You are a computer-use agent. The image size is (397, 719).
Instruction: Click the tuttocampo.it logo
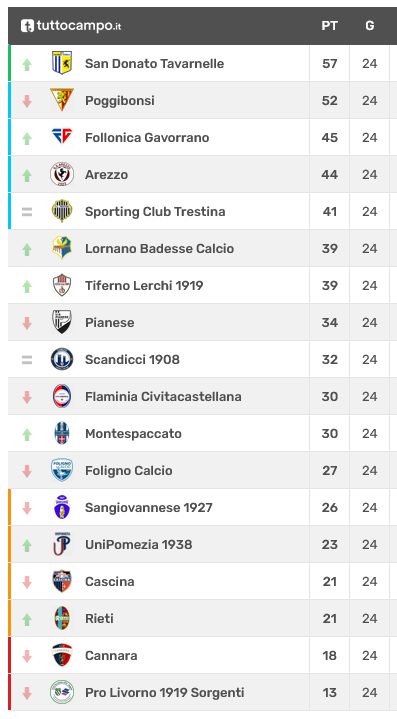(x=71, y=26)
